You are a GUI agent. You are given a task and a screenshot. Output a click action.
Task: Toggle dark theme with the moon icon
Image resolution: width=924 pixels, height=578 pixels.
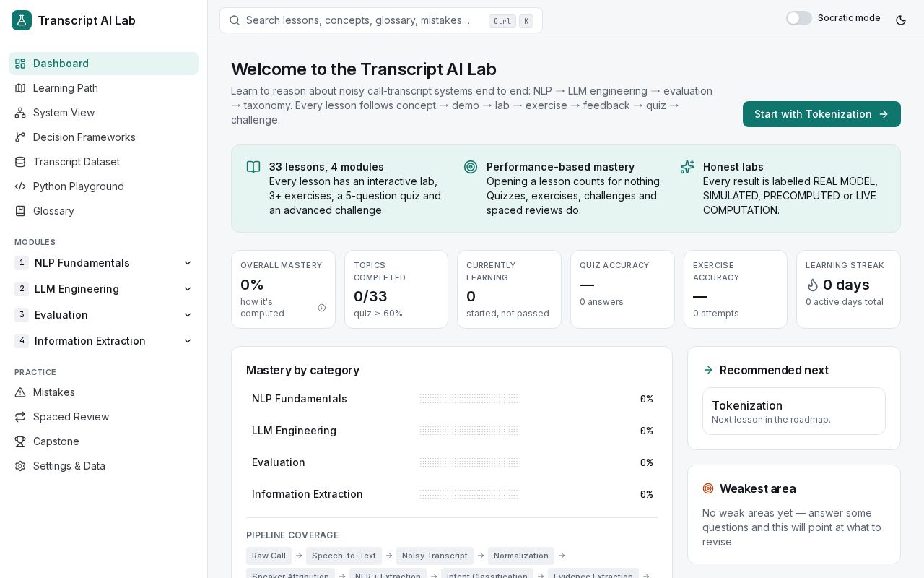[x=901, y=20]
